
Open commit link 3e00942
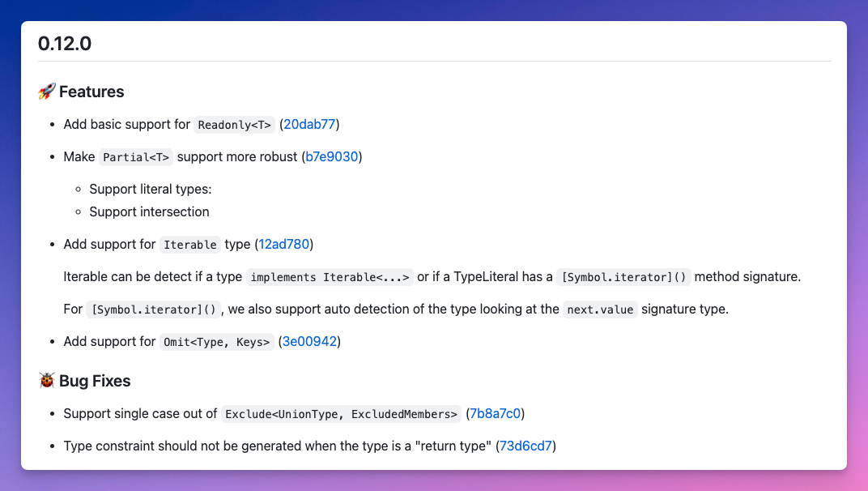point(308,341)
